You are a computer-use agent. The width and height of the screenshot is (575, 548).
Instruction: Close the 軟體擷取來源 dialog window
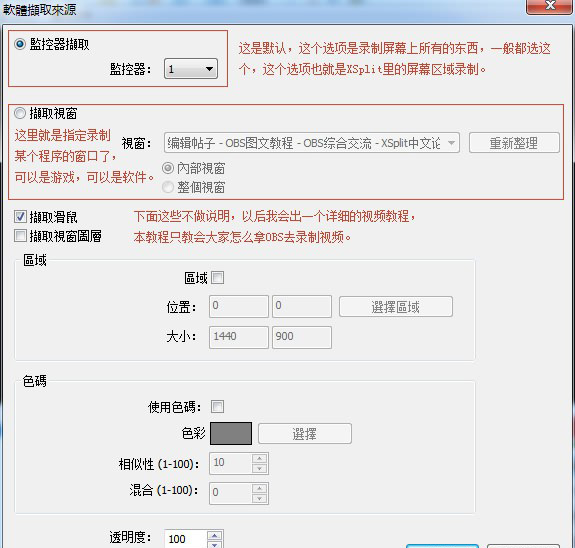tap(550, 6)
